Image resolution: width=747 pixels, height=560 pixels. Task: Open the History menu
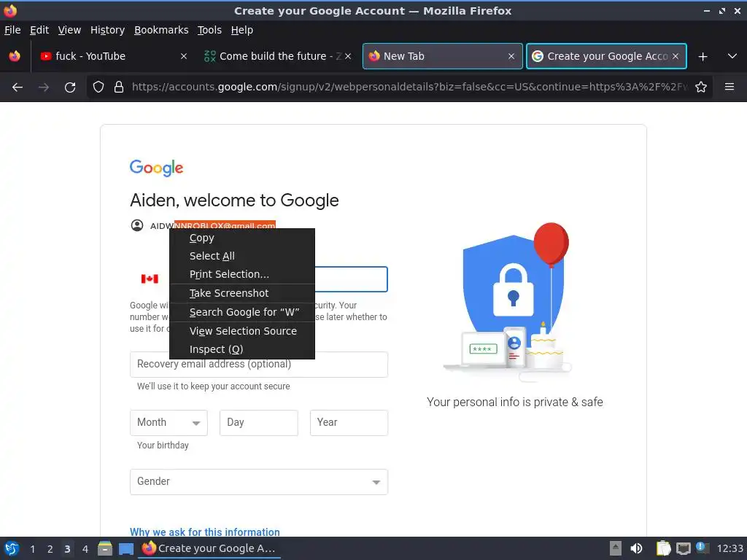pyautogui.click(x=107, y=30)
